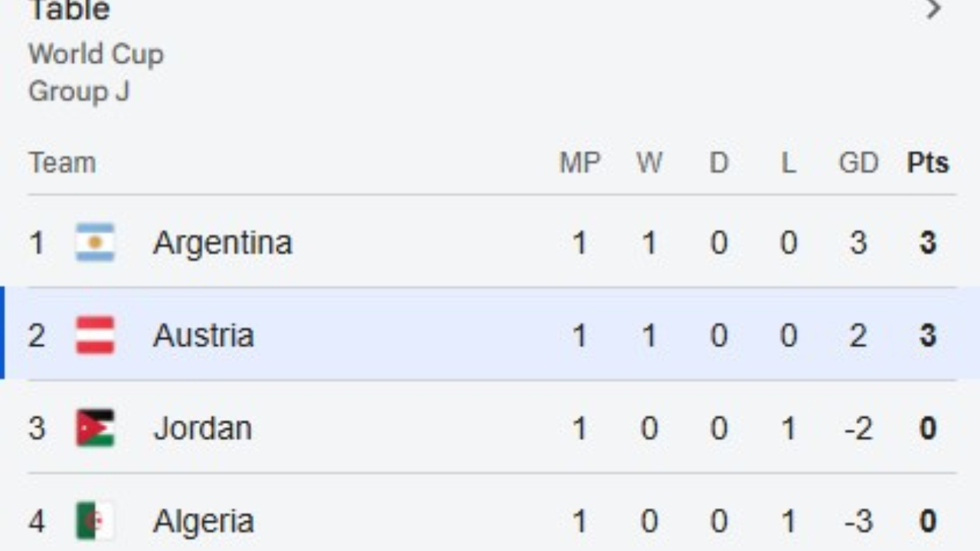Click the GD column header
This screenshot has width=980, height=551.
tap(858, 163)
